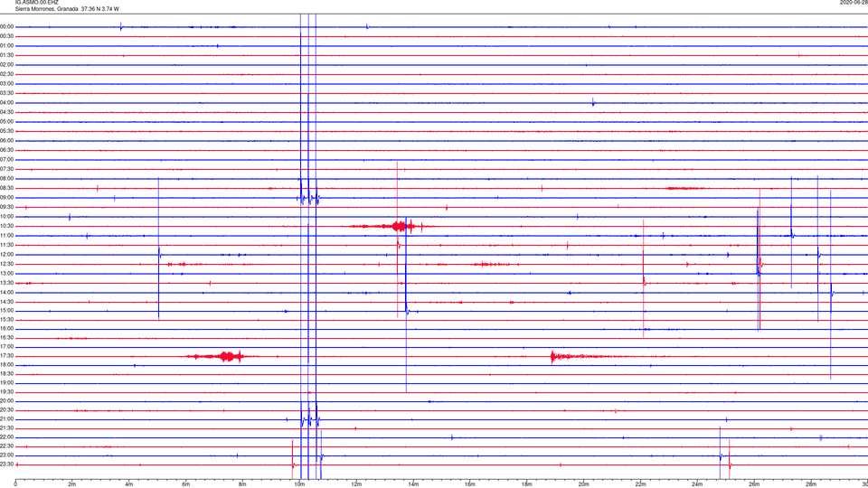Select the 04:00 time label
The image size is (868, 488).
coord(6,103)
